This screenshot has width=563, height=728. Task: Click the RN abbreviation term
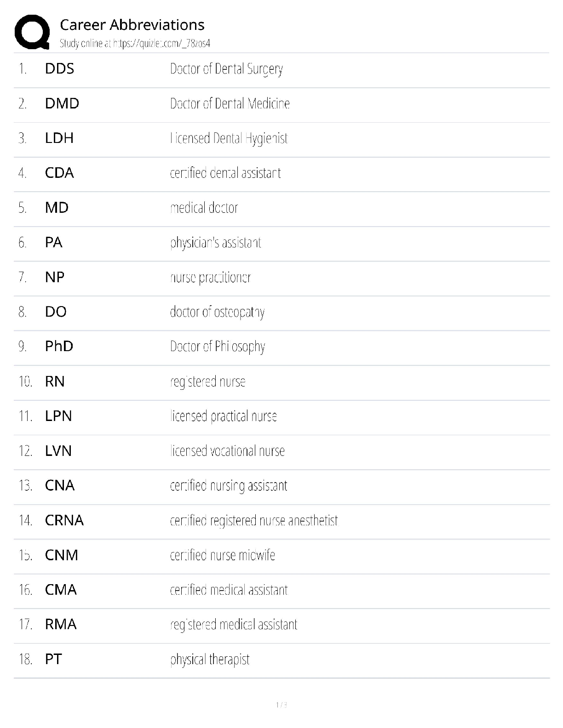point(55,381)
